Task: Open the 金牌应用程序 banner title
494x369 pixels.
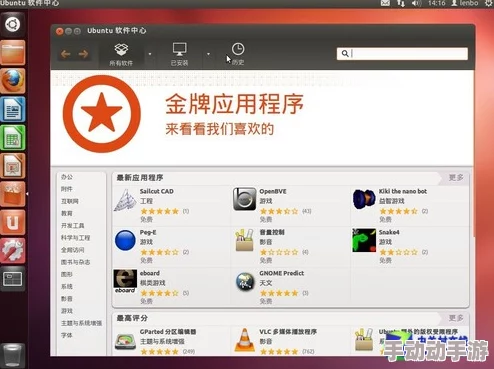Action: [234, 104]
